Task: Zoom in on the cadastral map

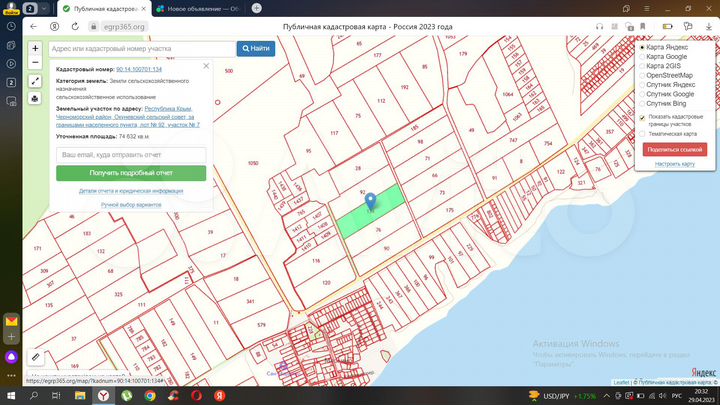Action: coord(35,48)
